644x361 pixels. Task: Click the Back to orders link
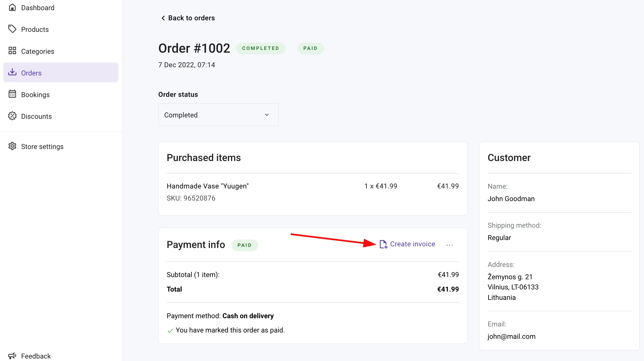(187, 18)
